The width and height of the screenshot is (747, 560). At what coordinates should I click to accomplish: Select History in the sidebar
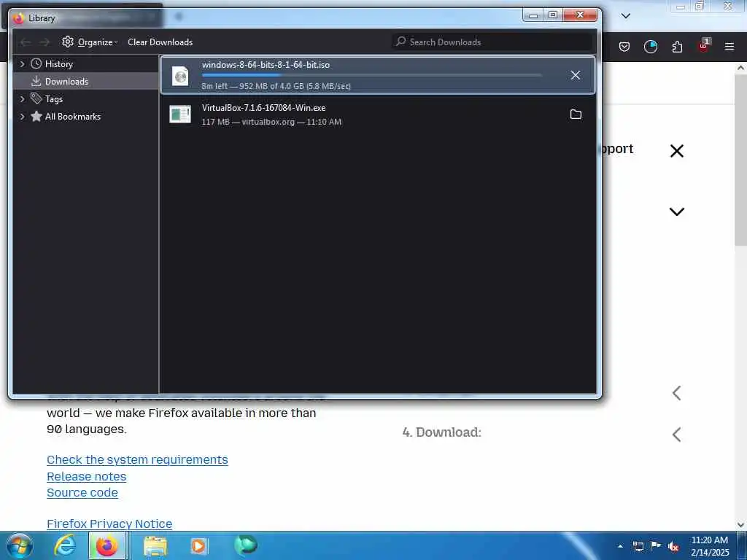[x=58, y=64]
